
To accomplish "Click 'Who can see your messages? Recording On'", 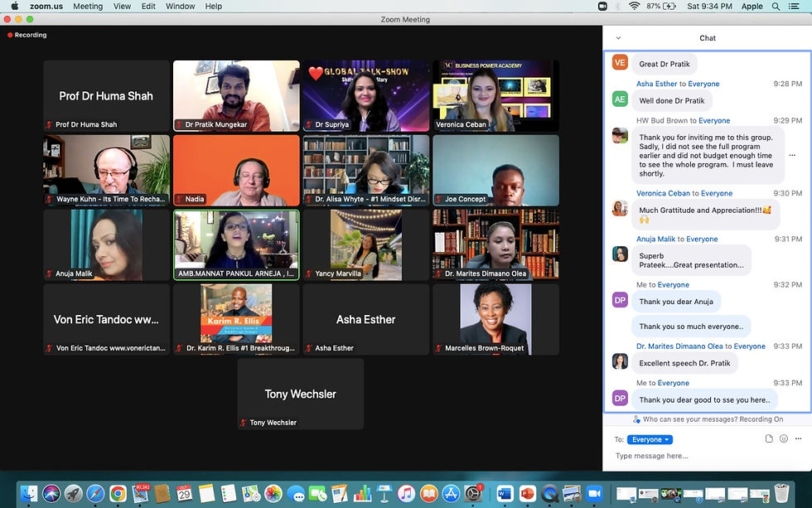I will tap(713, 419).
